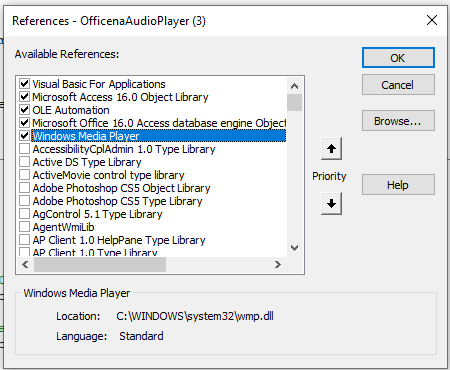
Task: Select 'Visual Basic For Applications' list row
Action: pos(99,84)
